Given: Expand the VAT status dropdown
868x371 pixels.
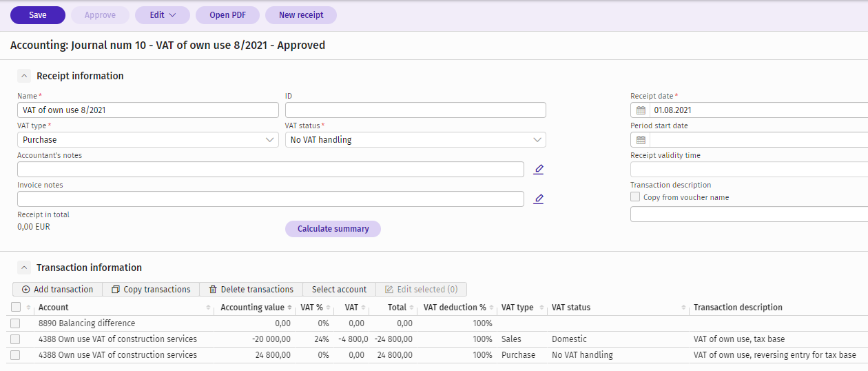Looking at the screenshot, I should click(415, 140).
